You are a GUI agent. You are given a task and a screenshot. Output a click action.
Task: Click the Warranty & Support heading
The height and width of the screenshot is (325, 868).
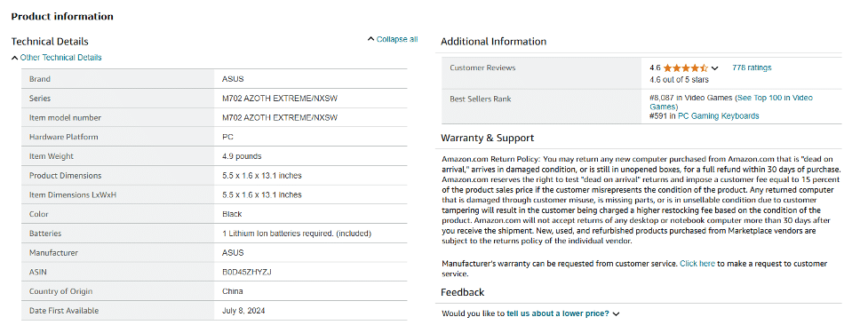(487, 139)
